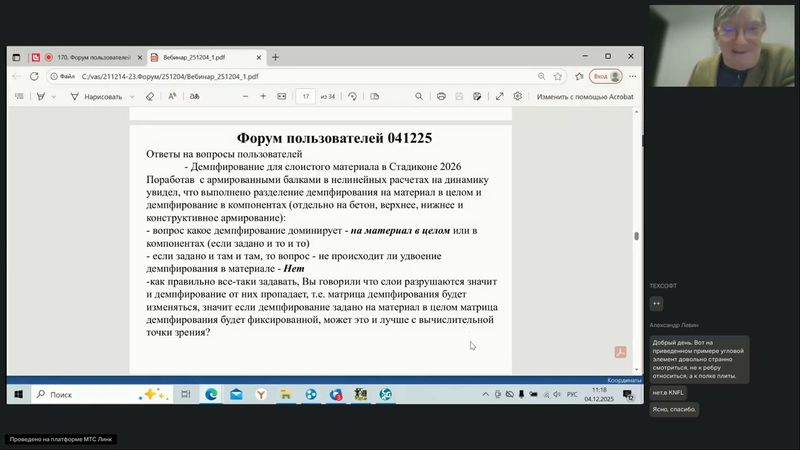Open the translate tool in PDF toolbar
Image resolution: width=800 pixels, height=450 pixels.
194,96
